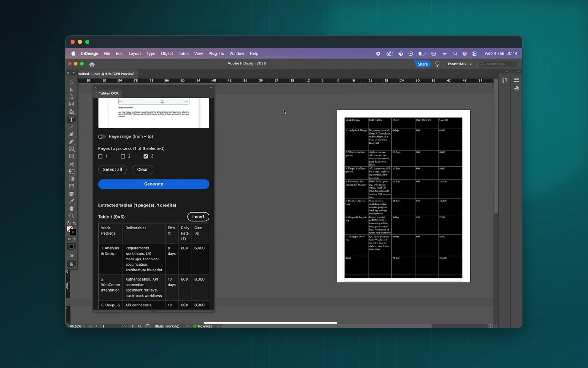588x368 pixels.
Task: Open screen mode options in toolbox
Action: point(72,264)
